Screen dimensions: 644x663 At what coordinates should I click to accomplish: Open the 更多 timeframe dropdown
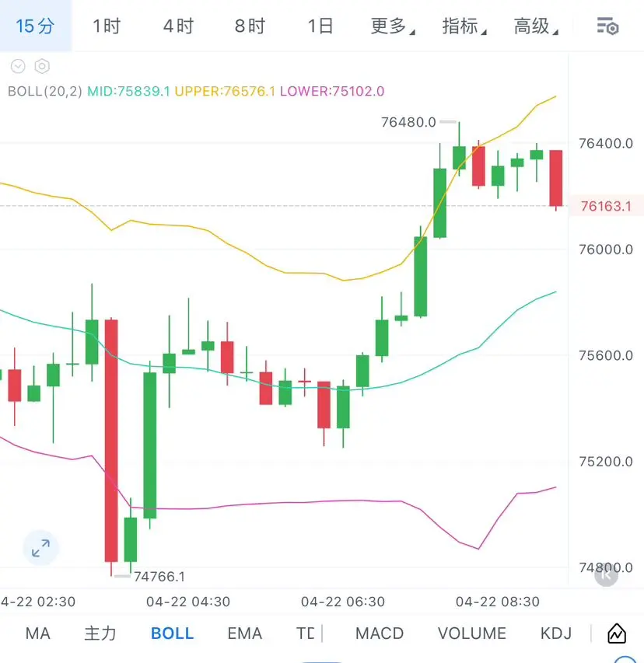(x=392, y=26)
